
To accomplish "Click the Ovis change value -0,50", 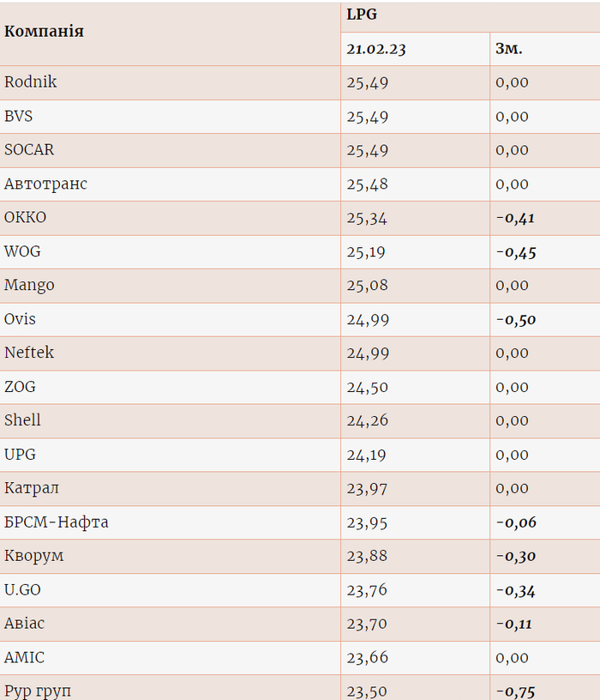I will pos(516,319).
